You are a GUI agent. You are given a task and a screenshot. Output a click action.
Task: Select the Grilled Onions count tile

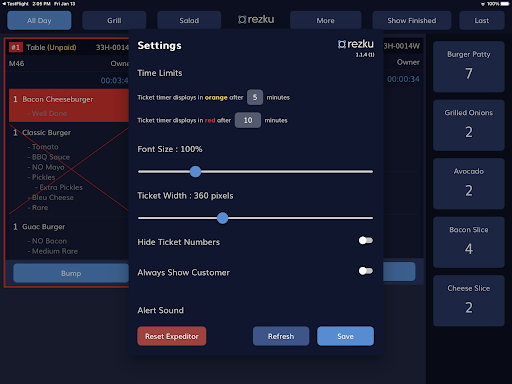click(x=469, y=125)
